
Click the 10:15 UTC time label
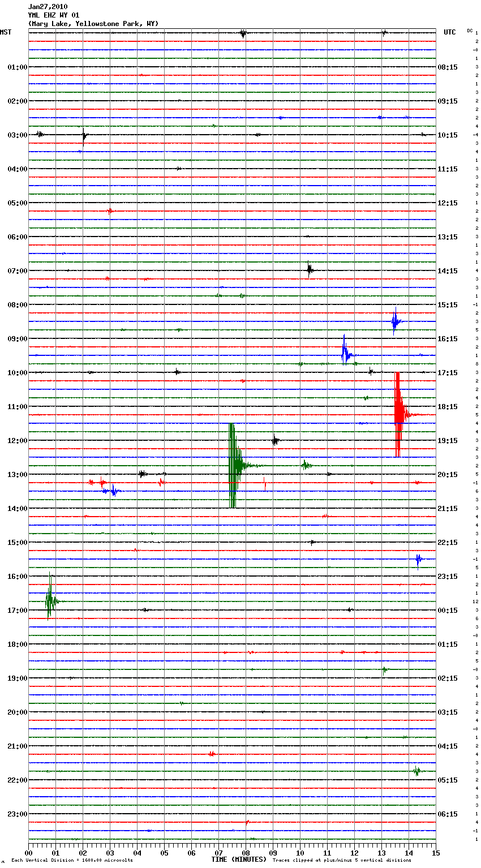click(448, 135)
